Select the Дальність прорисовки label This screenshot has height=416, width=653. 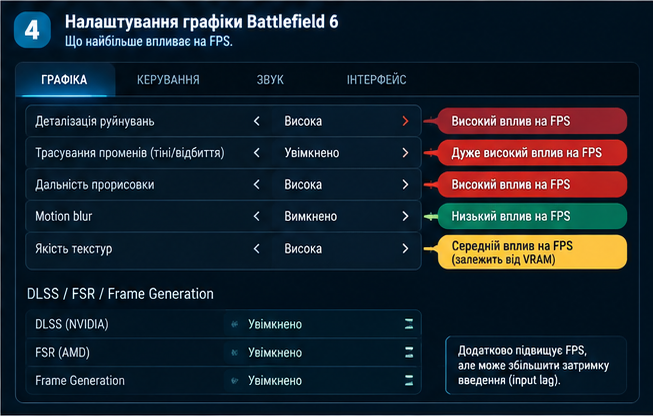[x=95, y=184]
